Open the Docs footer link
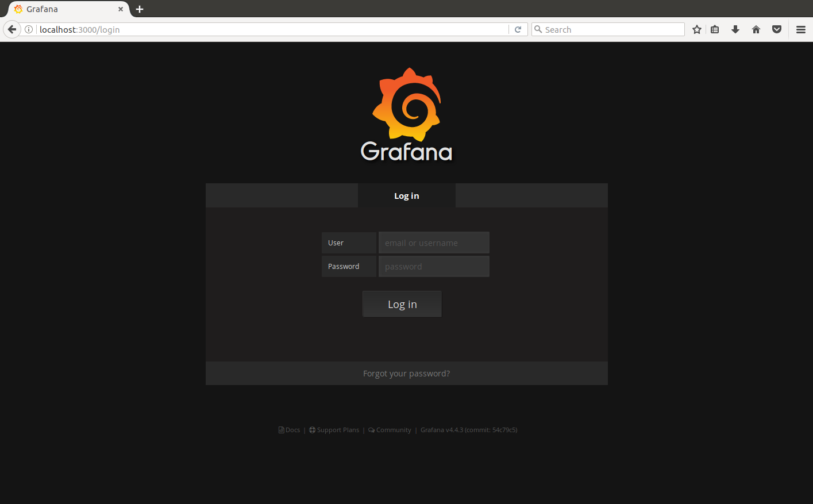Image resolution: width=813 pixels, height=504 pixels. pos(289,430)
